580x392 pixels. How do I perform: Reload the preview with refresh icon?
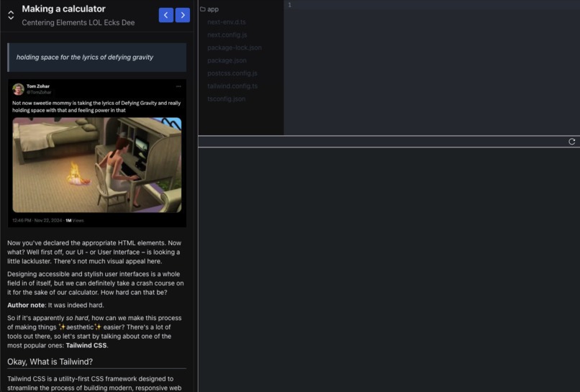[x=572, y=142]
